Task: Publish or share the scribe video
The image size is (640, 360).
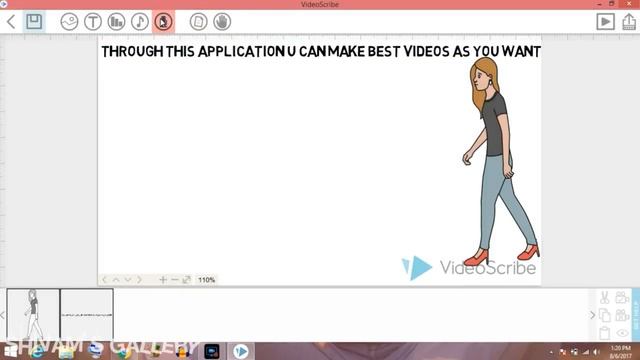Action: pos(629,22)
